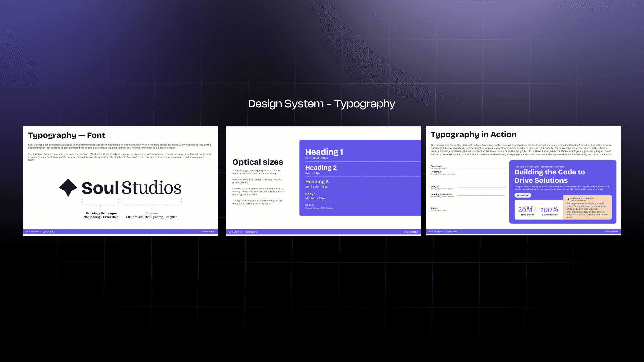This screenshot has width=644, height=362.
Task: Click the Domine custom adjusted spacing caption
Action: pyautogui.click(x=152, y=215)
